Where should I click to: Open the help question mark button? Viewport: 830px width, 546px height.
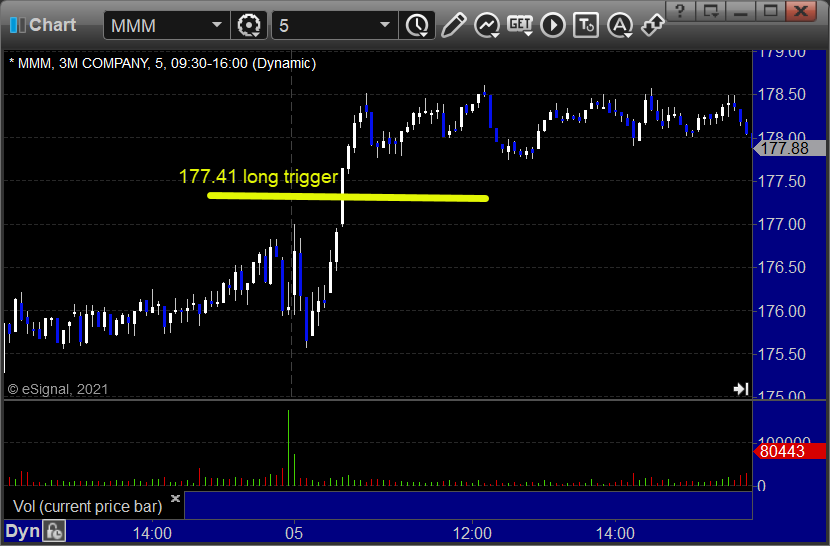680,11
